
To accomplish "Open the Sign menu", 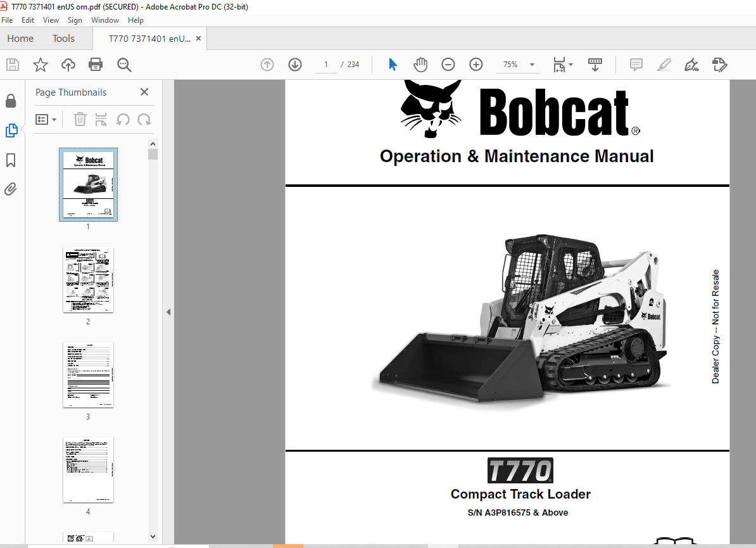I will click(x=75, y=20).
